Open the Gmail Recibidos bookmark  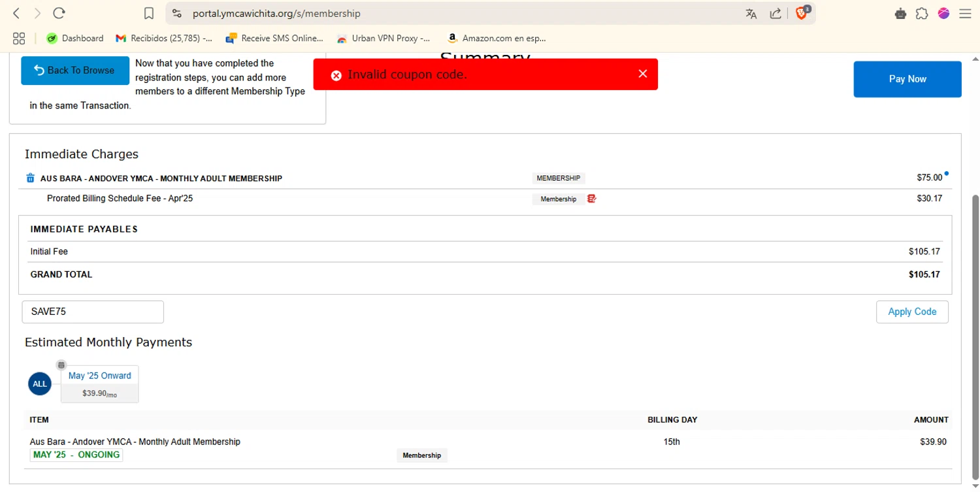[164, 39]
